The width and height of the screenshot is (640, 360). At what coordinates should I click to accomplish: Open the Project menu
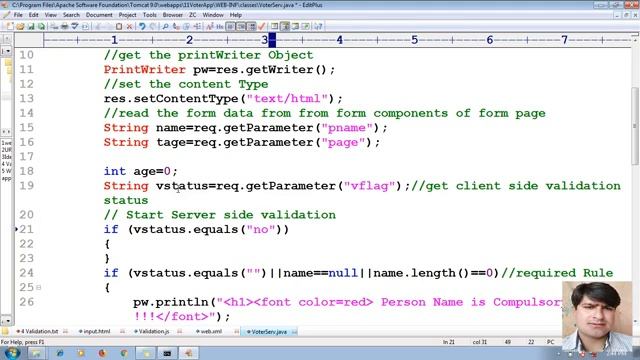tap(127, 15)
